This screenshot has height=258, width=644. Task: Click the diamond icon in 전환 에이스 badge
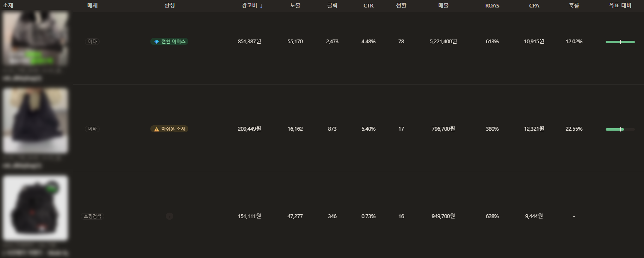[x=156, y=42]
